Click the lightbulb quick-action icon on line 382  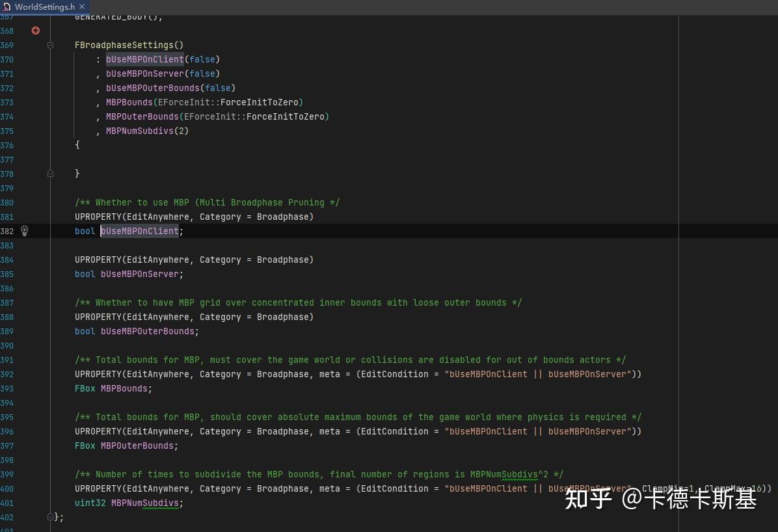pyautogui.click(x=24, y=231)
